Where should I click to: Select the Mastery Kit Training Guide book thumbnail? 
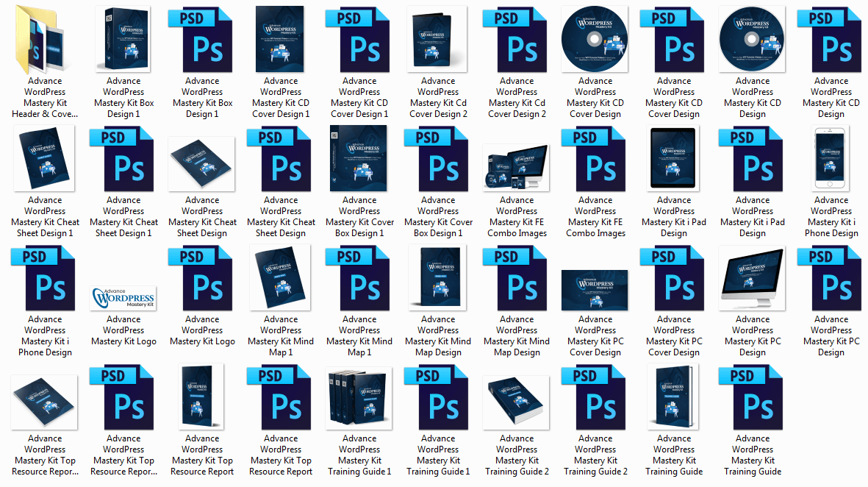point(672,396)
